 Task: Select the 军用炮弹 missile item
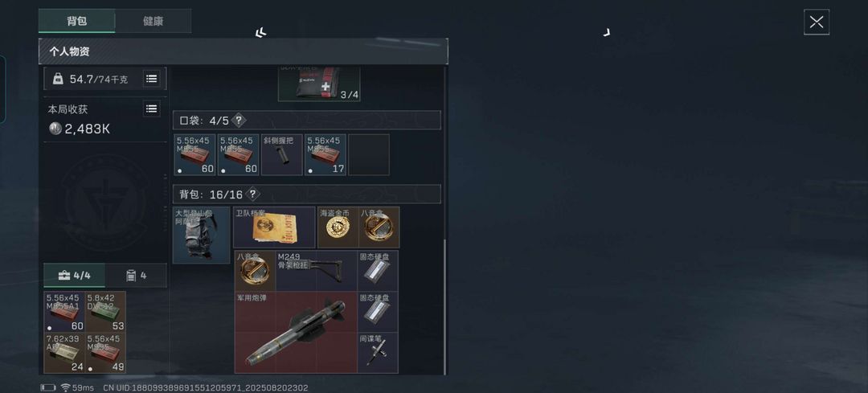[x=296, y=333]
